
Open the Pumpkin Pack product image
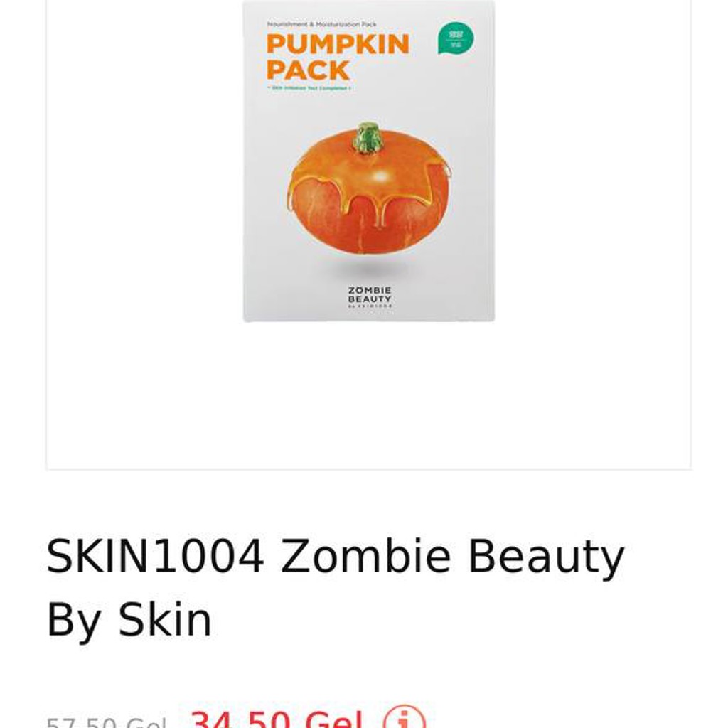coord(369,161)
